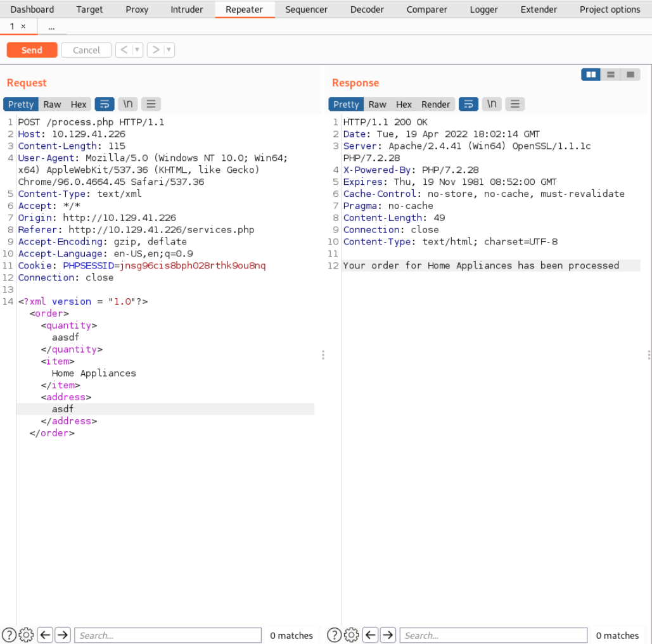Image resolution: width=652 pixels, height=644 pixels.
Task: Click the order processed response body
Action: click(481, 265)
